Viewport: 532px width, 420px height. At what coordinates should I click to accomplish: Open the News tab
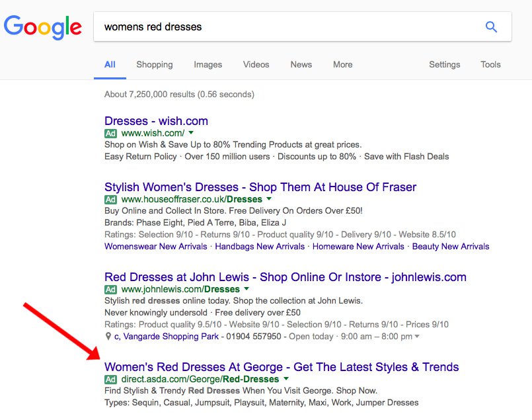pyautogui.click(x=301, y=65)
